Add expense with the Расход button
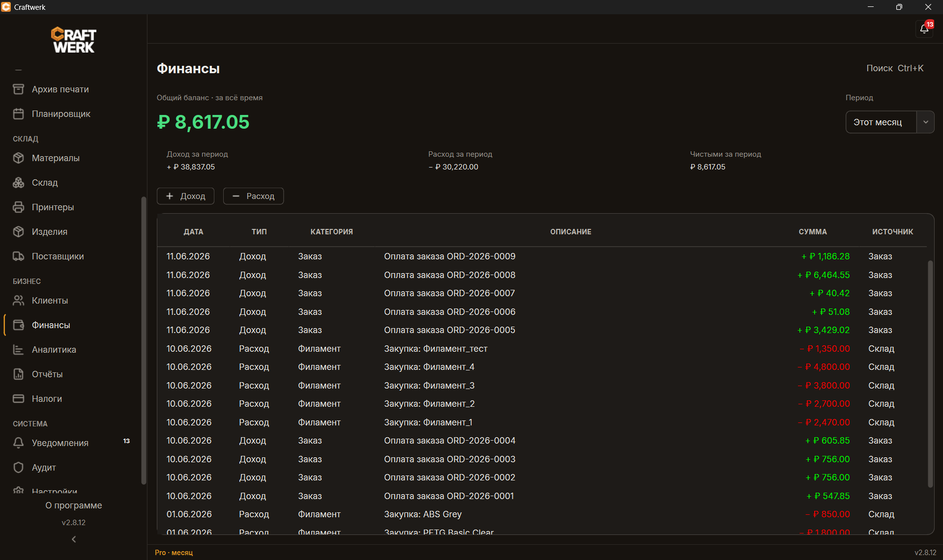Viewport: 943px width, 560px height. tap(253, 196)
